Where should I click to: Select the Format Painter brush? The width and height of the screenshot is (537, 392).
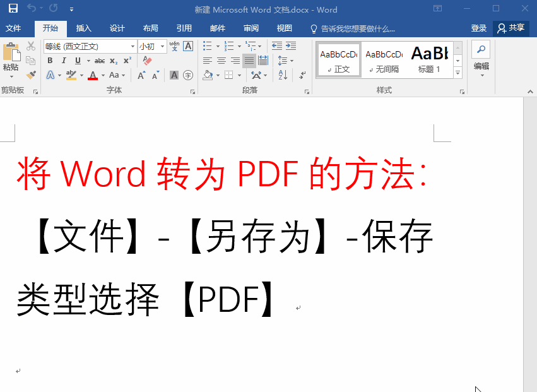pos(31,74)
